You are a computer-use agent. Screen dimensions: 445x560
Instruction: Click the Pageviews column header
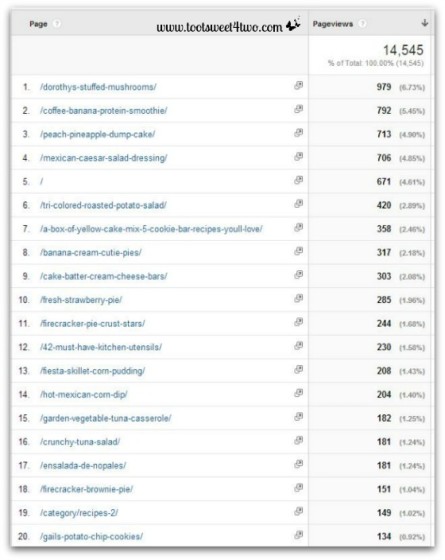(x=332, y=24)
